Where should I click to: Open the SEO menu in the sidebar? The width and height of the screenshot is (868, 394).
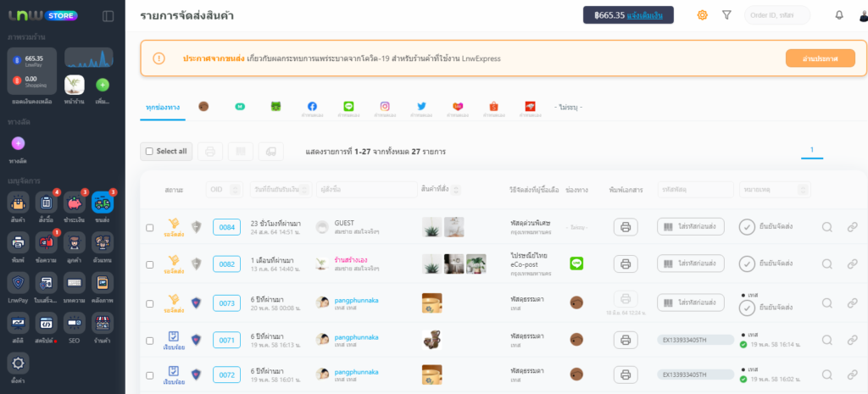[74, 323]
